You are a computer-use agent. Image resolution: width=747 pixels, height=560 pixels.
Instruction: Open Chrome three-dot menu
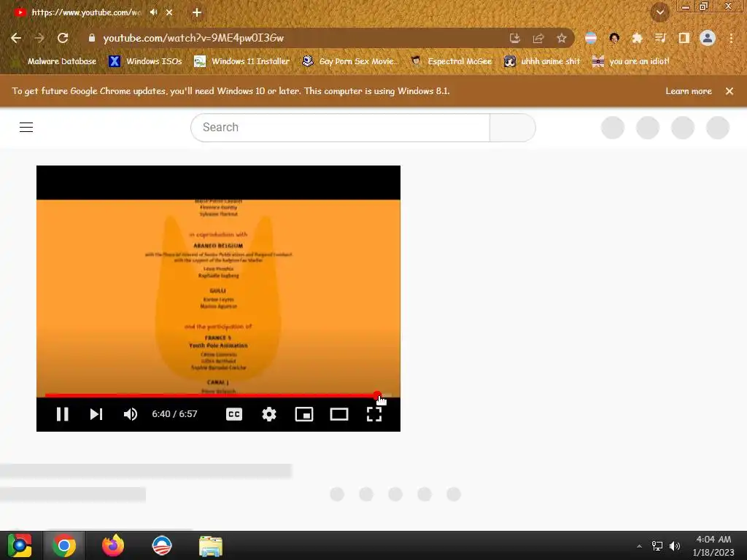coord(731,38)
